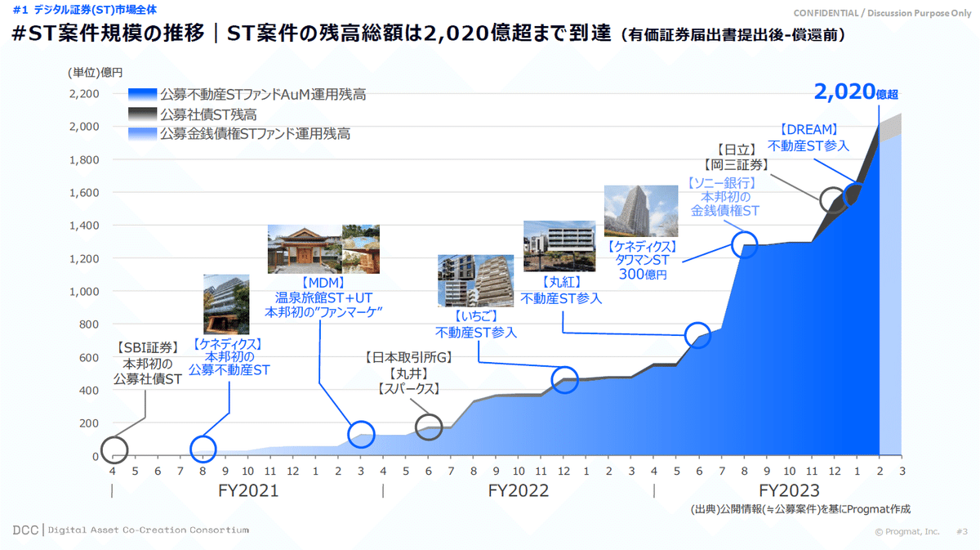
Task: Click the (単位)億円 unit label
Action: (95, 72)
